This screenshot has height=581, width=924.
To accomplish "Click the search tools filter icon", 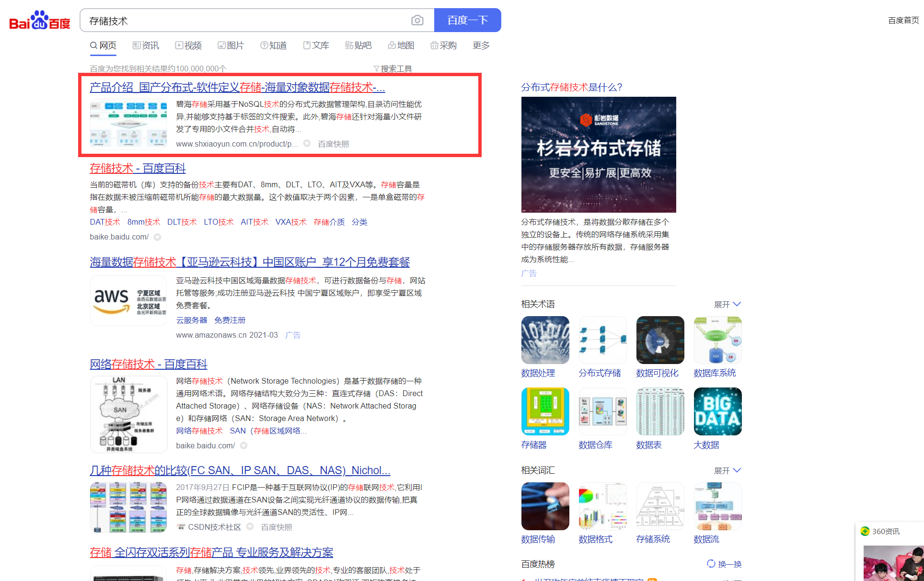I will tap(376, 69).
